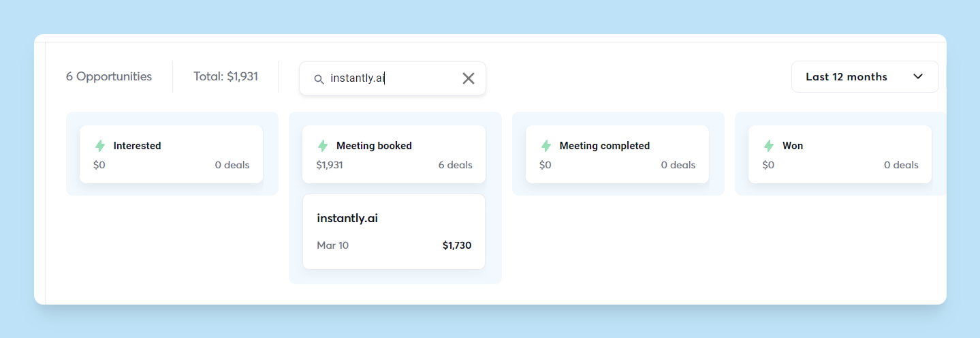Click lightning icon beside Interested
This screenshot has height=338, width=980.
click(x=100, y=146)
